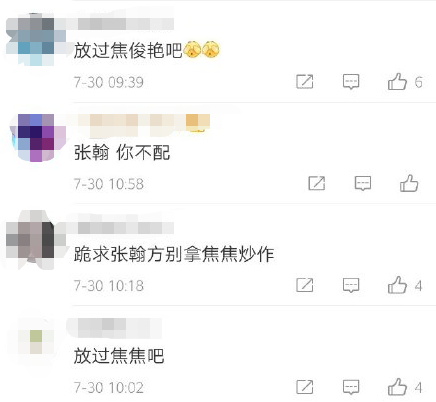Repost the comment 放过焦焦吧
The width and height of the screenshot is (436, 402).
[x=305, y=387]
